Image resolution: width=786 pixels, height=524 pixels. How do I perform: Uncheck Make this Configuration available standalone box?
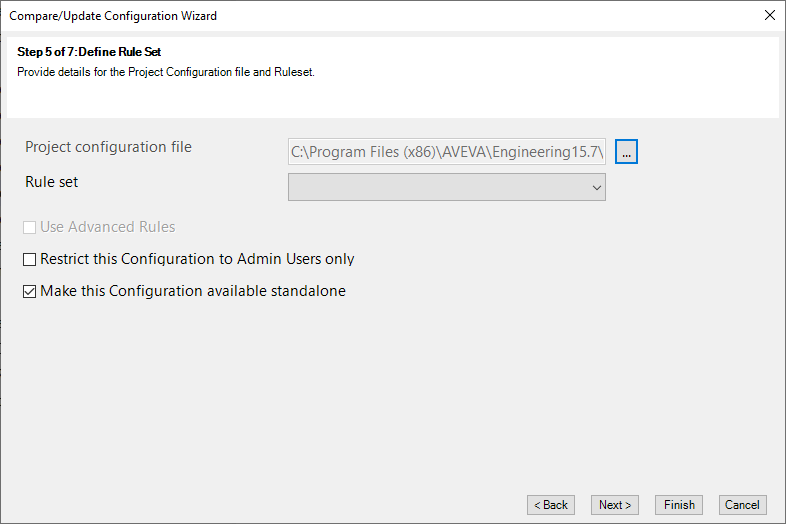[x=30, y=291]
